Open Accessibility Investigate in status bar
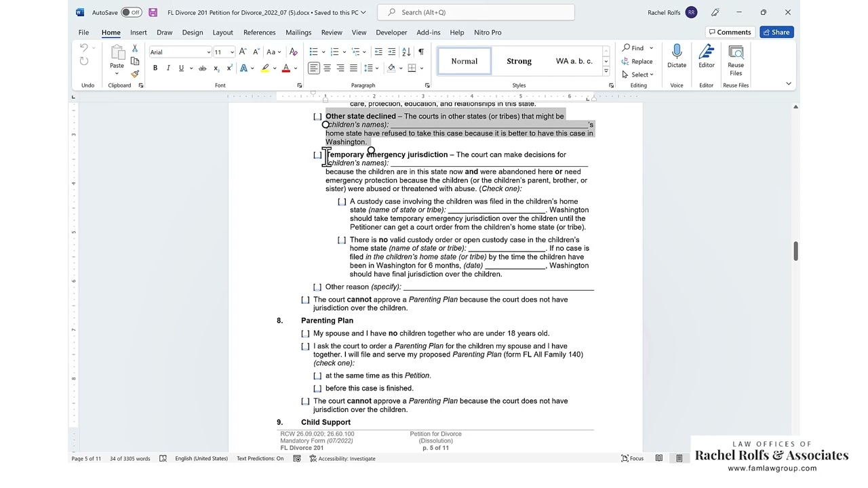This screenshot has height=488, width=868. tap(342, 459)
